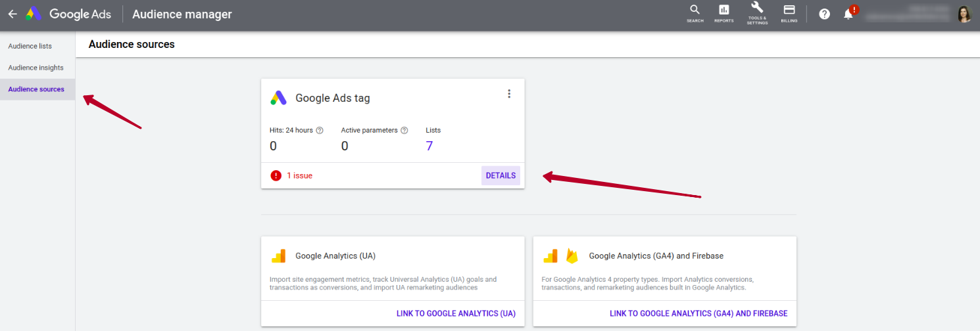This screenshot has height=331, width=980.
Task: Click the Firebase flame logo
Action: [x=572, y=255]
